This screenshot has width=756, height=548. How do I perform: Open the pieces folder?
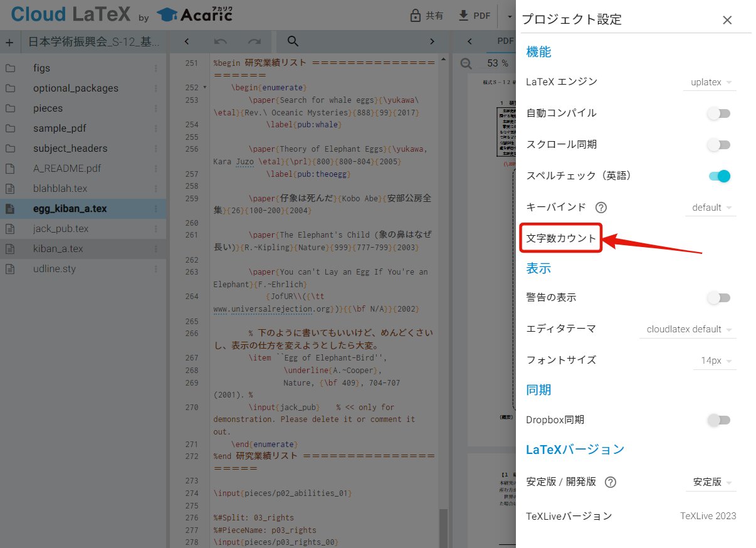coord(48,108)
